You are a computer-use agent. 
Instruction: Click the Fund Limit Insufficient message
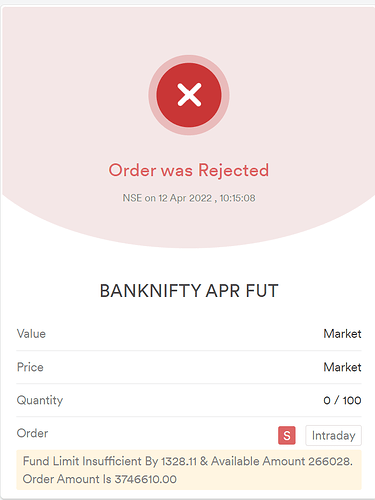coord(188,470)
